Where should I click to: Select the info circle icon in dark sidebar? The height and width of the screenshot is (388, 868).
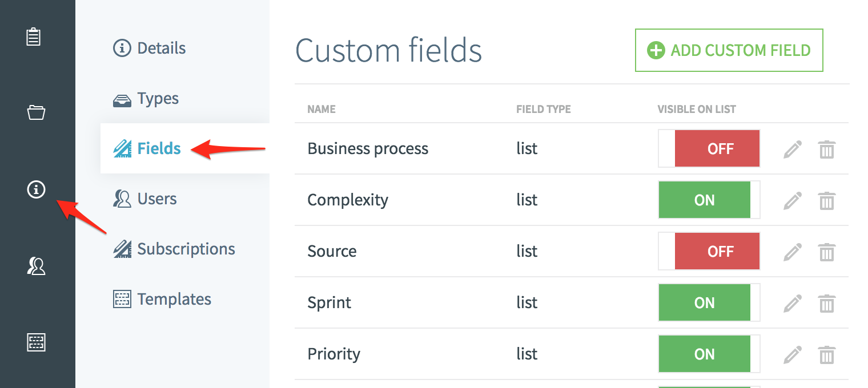pos(36,189)
